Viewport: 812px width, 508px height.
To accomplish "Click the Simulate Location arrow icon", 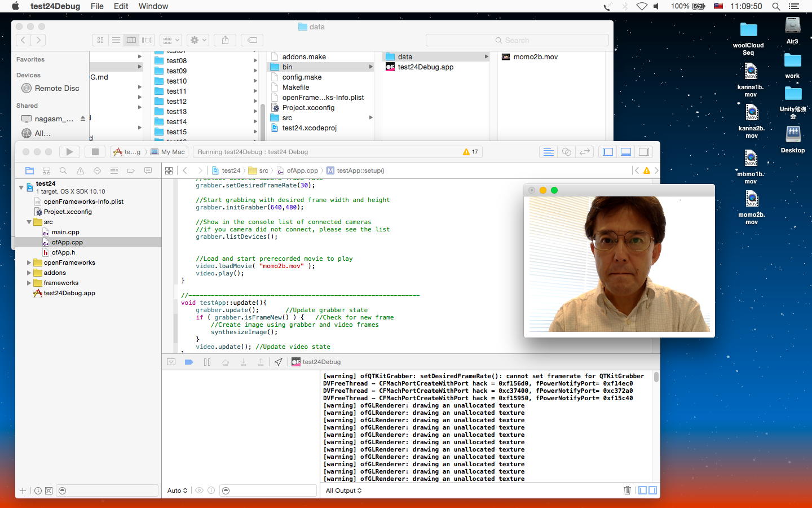I will [279, 362].
